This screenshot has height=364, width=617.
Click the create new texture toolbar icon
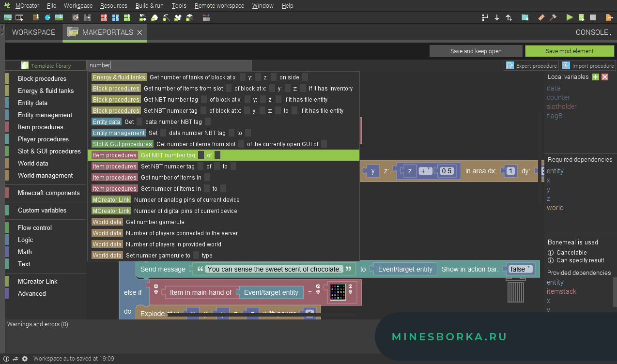[8, 17]
